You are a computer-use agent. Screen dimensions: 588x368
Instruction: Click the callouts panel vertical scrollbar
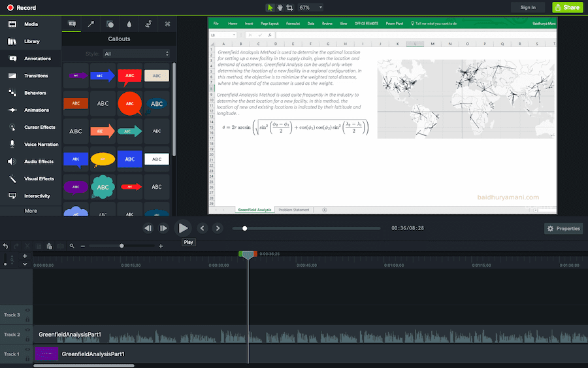tap(174, 109)
